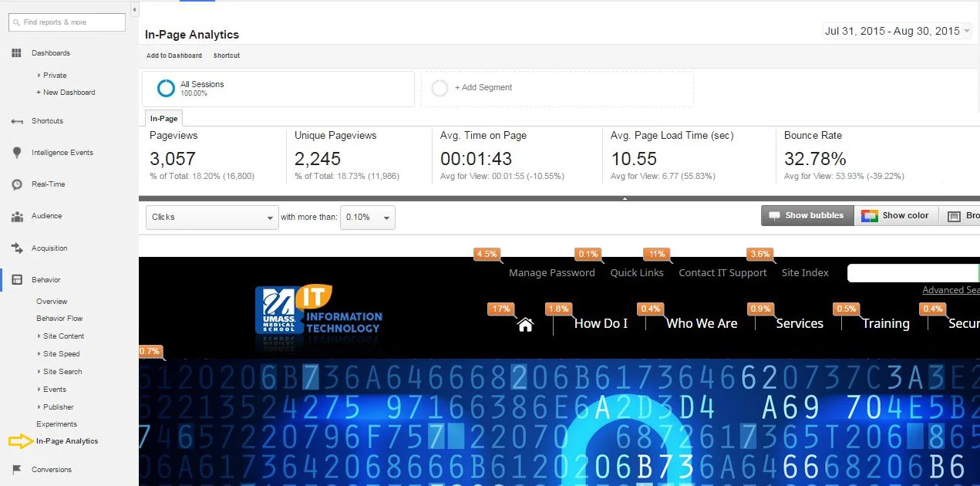The width and height of the screenshot is (980, 486).
Task: Open the Clicks metric dropdown
Action: (211, 218)
